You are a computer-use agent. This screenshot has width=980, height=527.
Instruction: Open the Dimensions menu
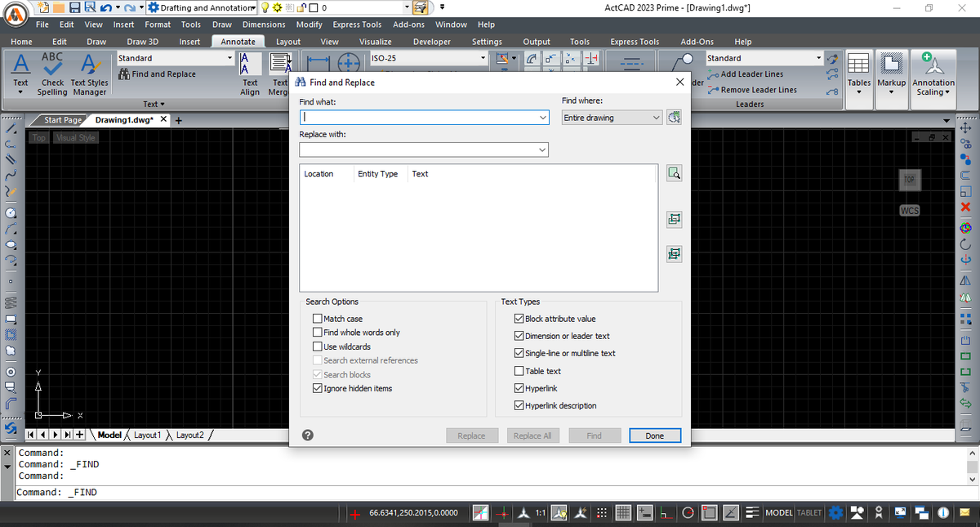click(264, 25)
